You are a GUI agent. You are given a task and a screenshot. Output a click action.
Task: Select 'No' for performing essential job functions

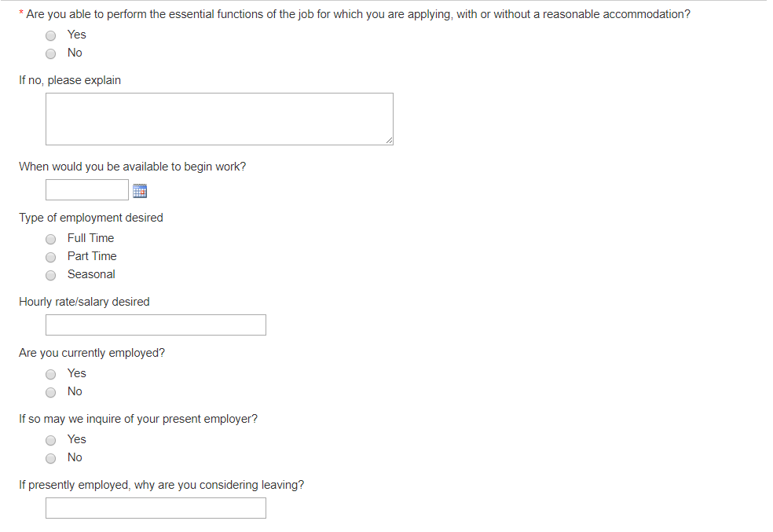(51, 53)
